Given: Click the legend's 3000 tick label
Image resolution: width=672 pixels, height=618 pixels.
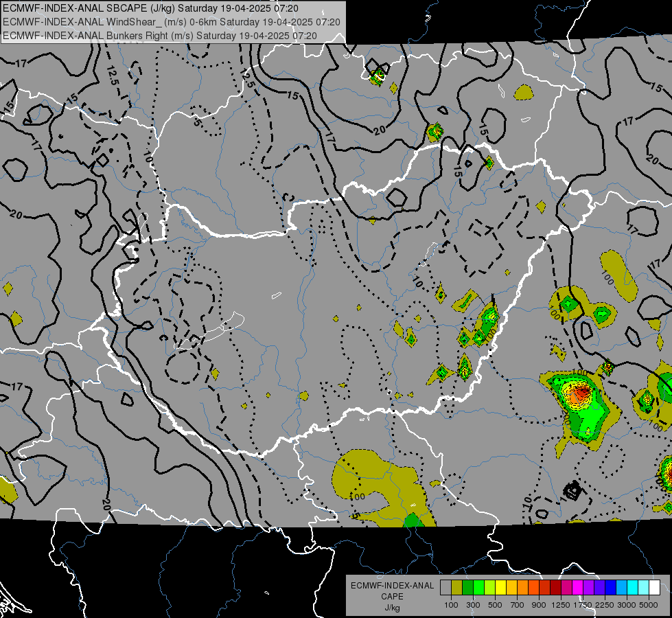Looking at the screenshot, I should point(627,605).
